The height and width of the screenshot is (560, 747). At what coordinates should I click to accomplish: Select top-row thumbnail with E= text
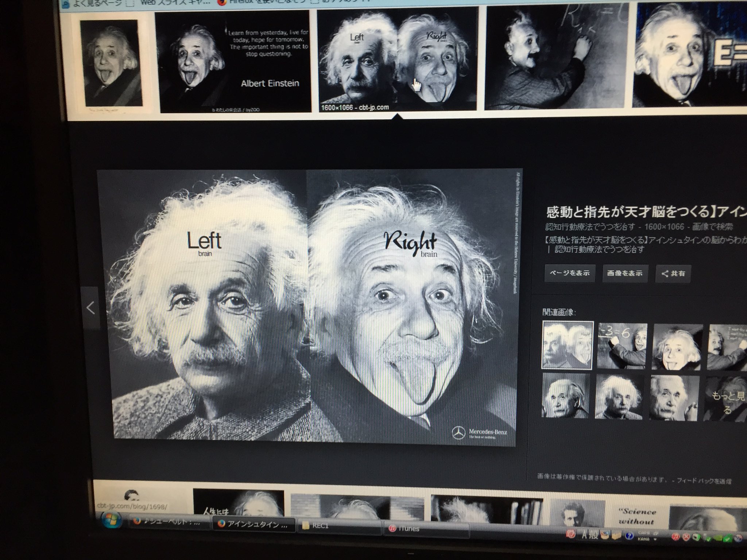[x=690, y=56]
